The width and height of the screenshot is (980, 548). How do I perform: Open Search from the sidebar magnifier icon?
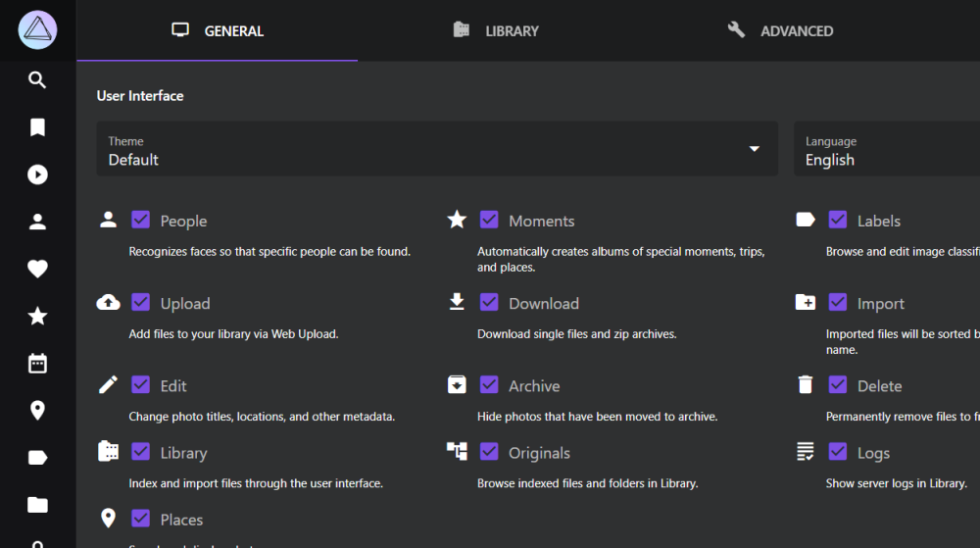37,80
